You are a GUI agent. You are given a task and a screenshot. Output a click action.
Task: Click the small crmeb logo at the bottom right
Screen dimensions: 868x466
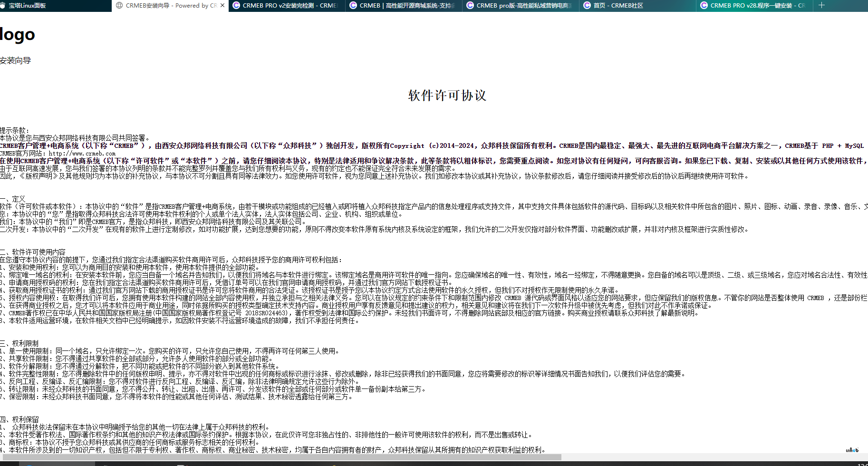pyautogui.click(x=852, y=450)
